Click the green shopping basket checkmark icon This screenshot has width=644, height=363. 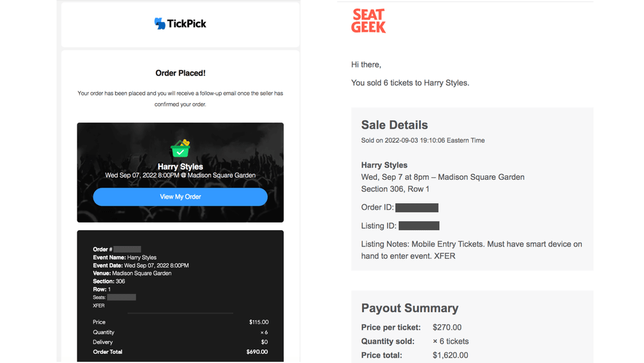[180, 148]
